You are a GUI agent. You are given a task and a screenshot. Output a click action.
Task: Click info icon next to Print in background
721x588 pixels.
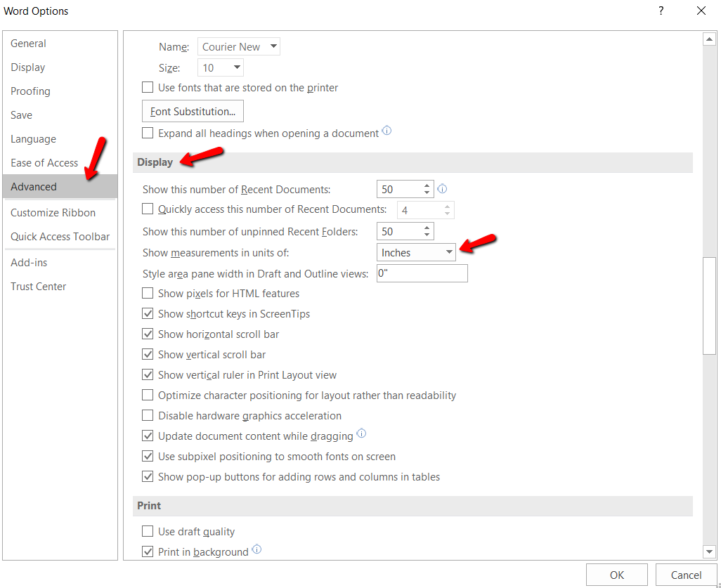pos(256,549)
